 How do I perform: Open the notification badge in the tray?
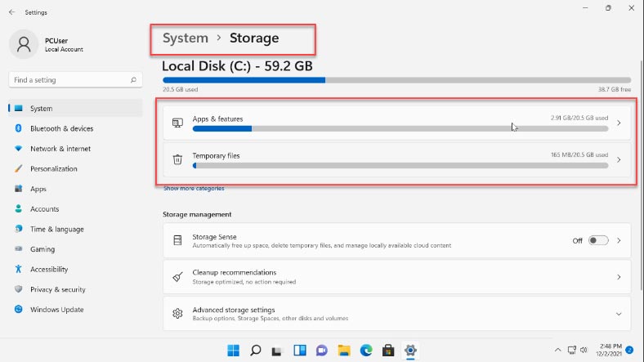click(x=629, y=350)
